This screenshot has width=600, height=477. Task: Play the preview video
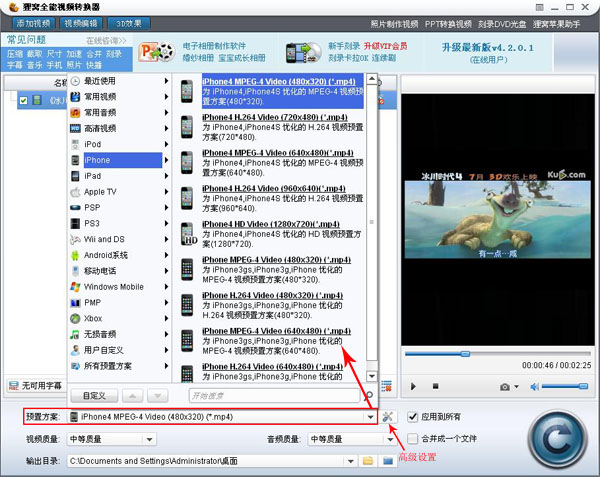pos(413,386)
